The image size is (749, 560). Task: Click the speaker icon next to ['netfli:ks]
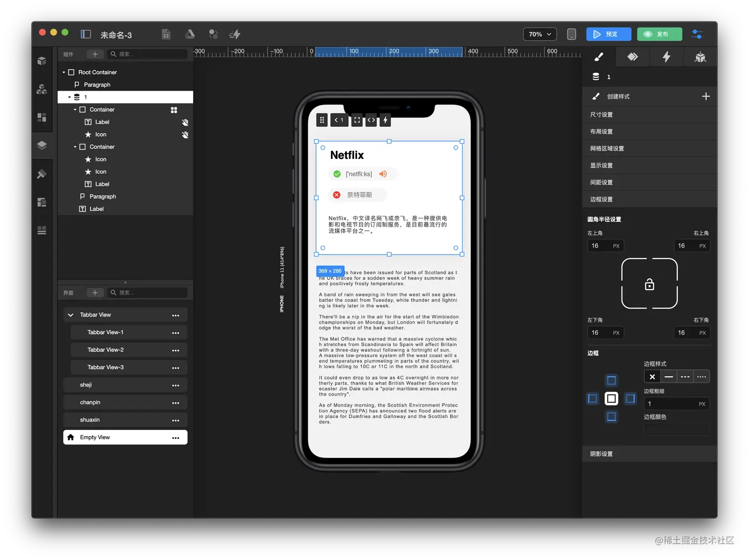[383, 174]
